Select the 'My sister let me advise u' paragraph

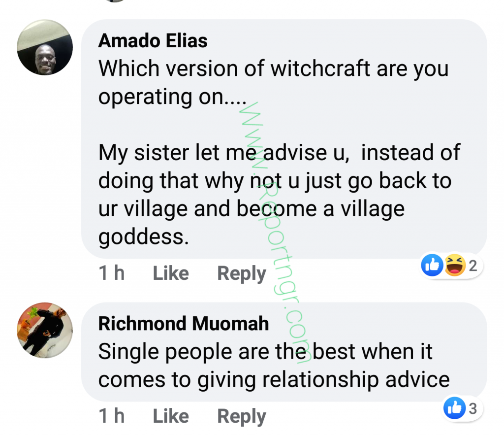click(x=279, y=194)
